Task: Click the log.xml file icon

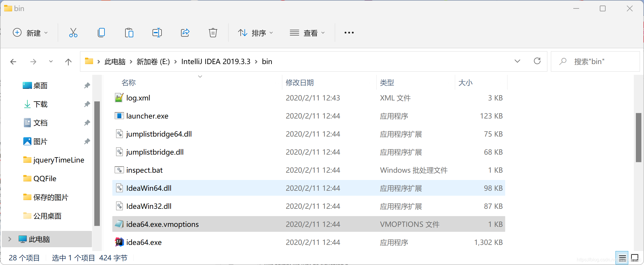Action: 119,98
